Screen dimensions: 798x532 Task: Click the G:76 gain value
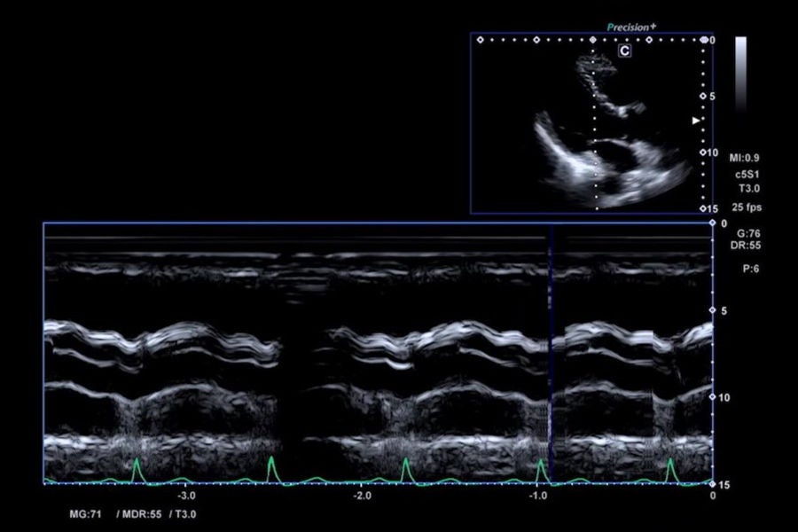point(748,234)
